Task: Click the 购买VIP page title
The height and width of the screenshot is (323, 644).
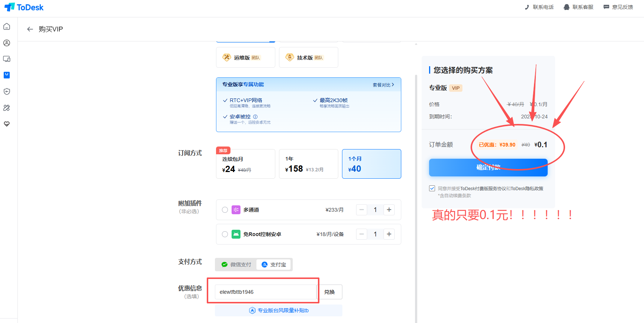Action: tap(51, 29)
